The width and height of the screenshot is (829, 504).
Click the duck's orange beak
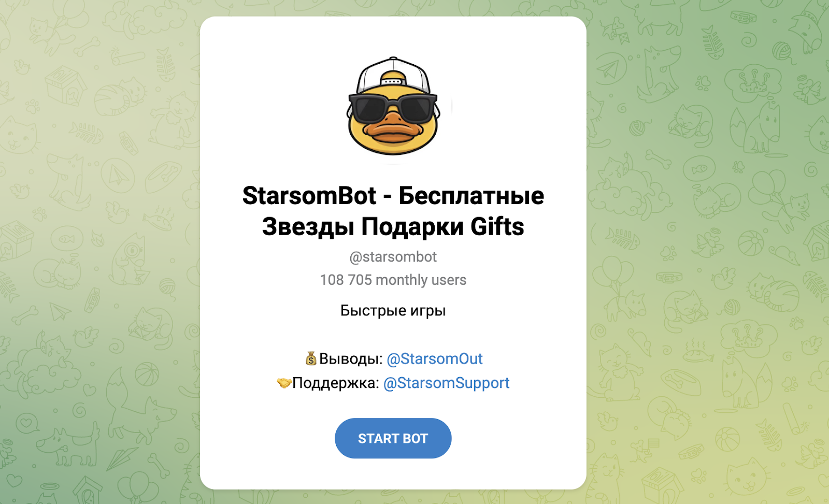point(394,130)
